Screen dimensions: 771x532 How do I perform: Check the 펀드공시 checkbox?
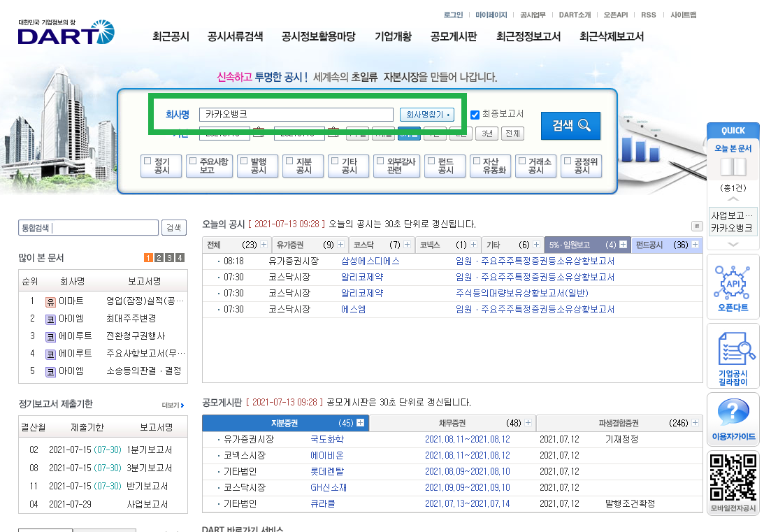pyautogui.click(x=431, y=161)
